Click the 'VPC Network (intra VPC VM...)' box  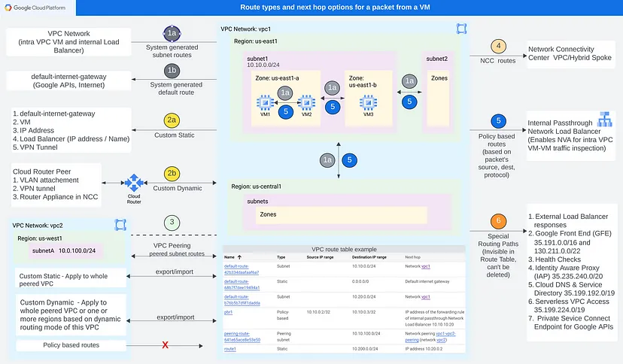tap(68, 41)
